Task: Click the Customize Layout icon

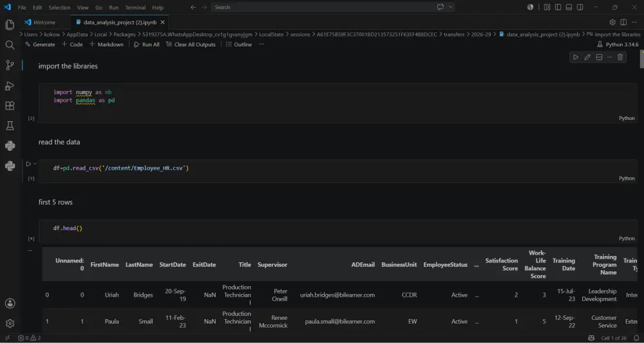Action: coord(547,7)
